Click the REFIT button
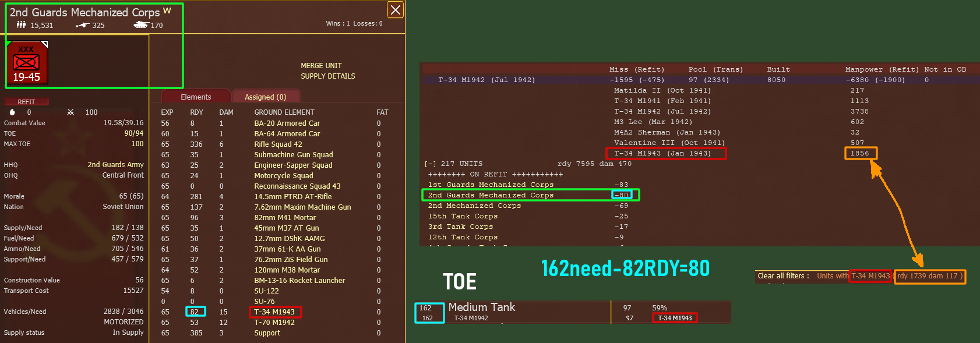This screenshot has height=343, width=980. pos(26,102)
